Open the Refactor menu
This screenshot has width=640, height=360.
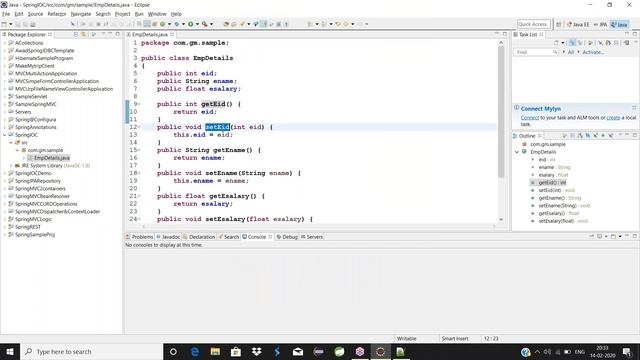(x=57, y=14)
